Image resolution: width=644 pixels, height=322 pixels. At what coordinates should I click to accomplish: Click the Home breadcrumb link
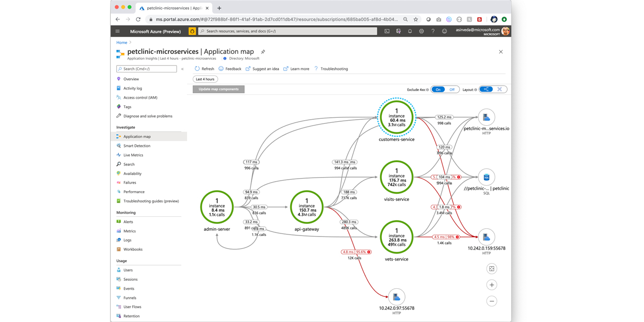(122, 43)
